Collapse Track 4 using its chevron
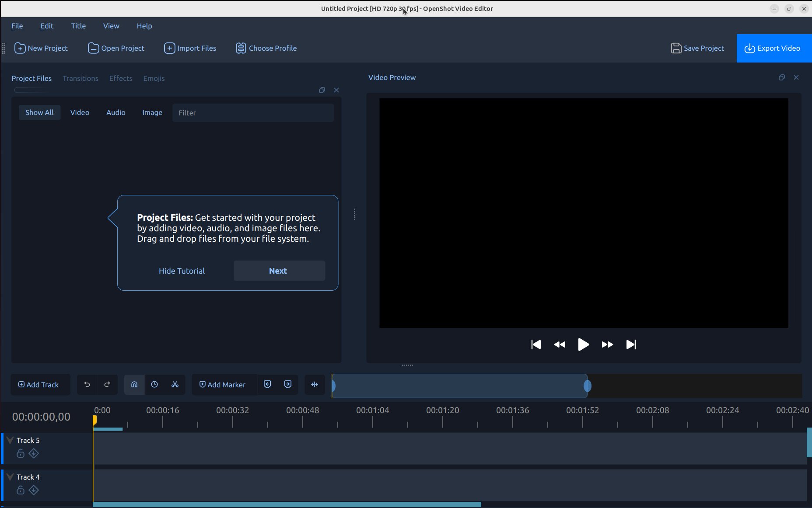The height and width of the screenshot is (508, 812). 9,477
